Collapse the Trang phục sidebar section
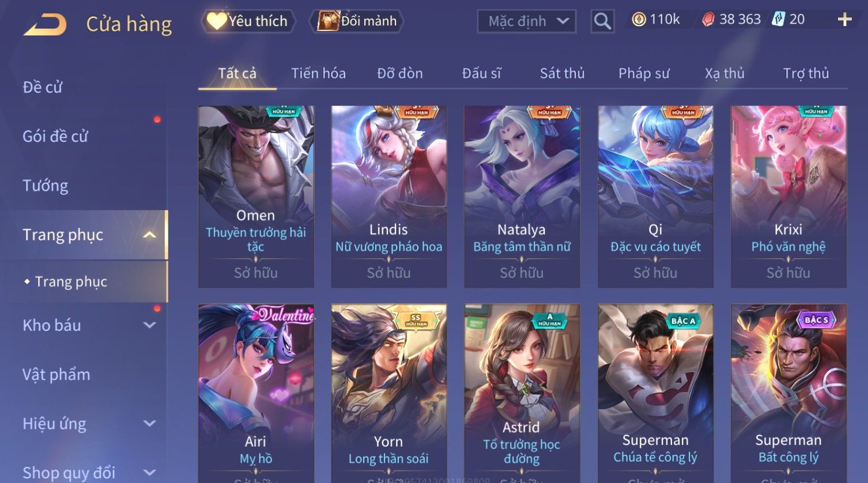The image size is (868, 483). (x=149, y=235)
